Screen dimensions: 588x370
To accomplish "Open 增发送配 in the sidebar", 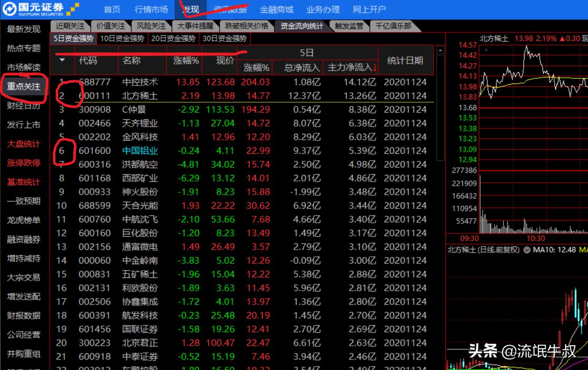I will coord(24,296).
